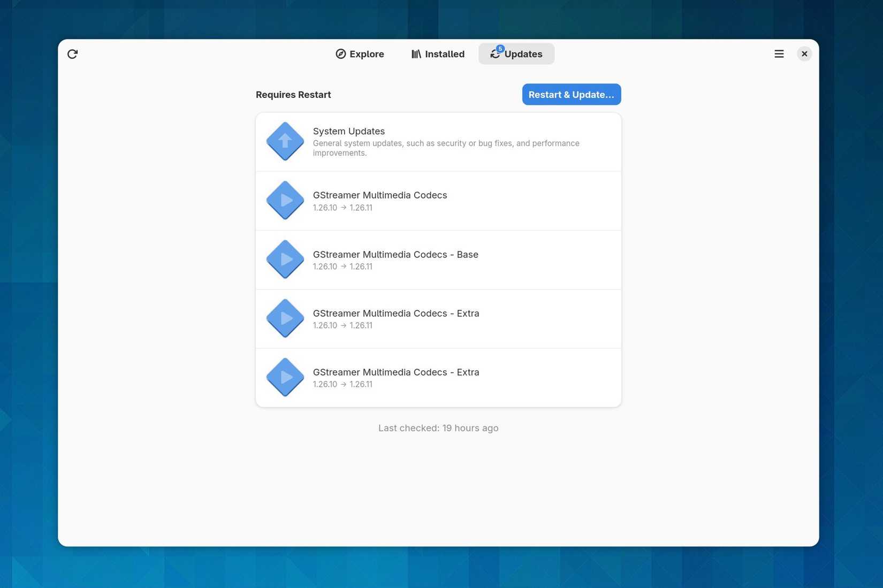Screen dimensions: 883x588
Task: Click the play icon for Codecs - Base
Action: [x=285, y=259]
